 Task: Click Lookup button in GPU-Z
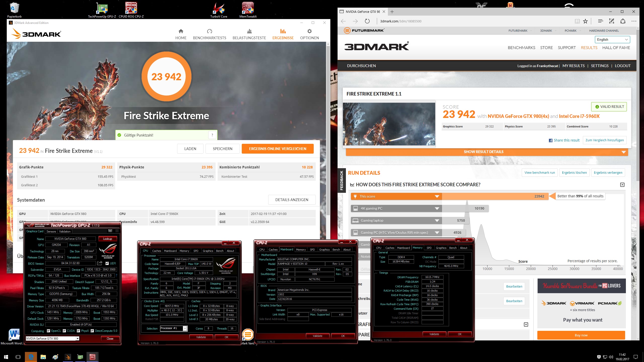pos(107,239)
